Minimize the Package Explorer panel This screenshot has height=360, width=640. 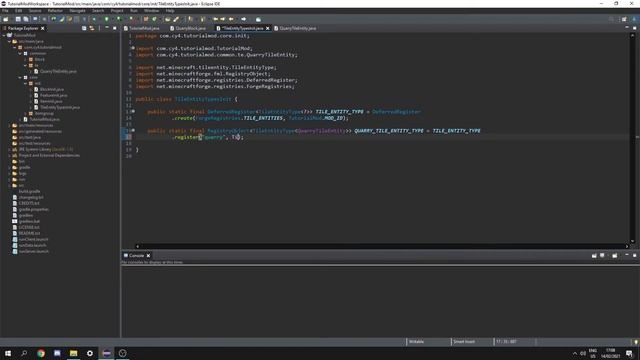coord(107,28)
